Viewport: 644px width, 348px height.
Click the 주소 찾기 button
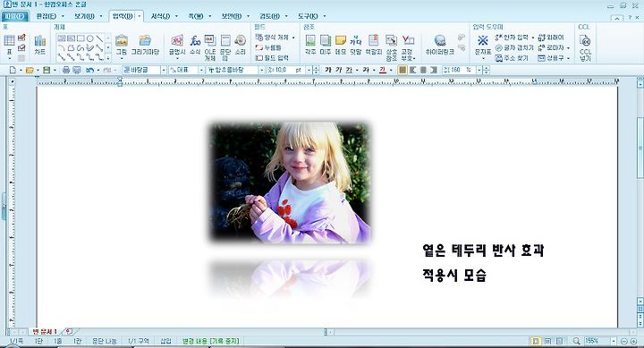[x=512, y=58]
